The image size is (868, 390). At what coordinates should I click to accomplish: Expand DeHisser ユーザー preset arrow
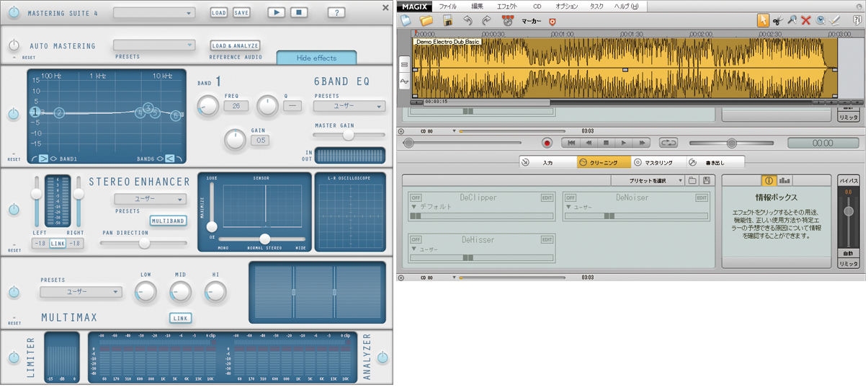tap(413, 249)
